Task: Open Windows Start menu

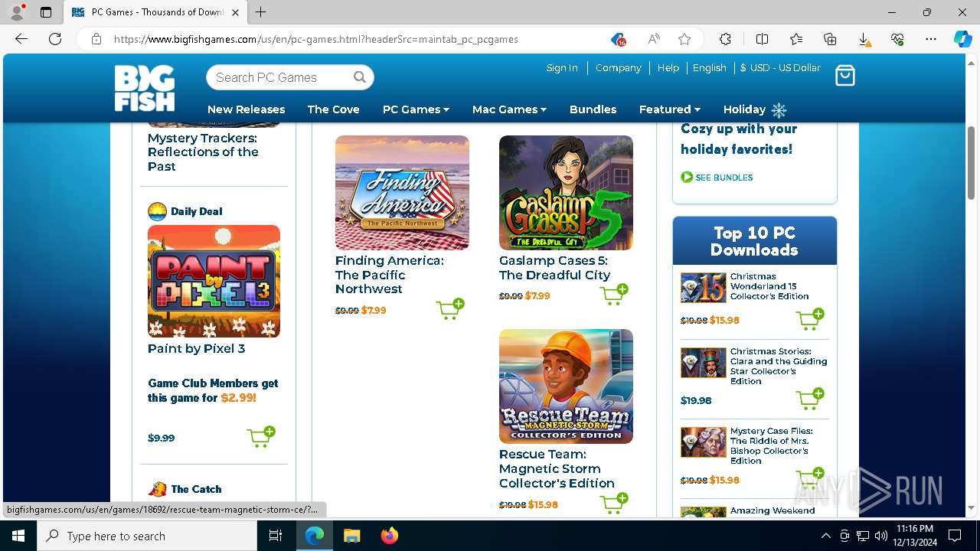Action: pyautogui.click(x=18, y=536)
